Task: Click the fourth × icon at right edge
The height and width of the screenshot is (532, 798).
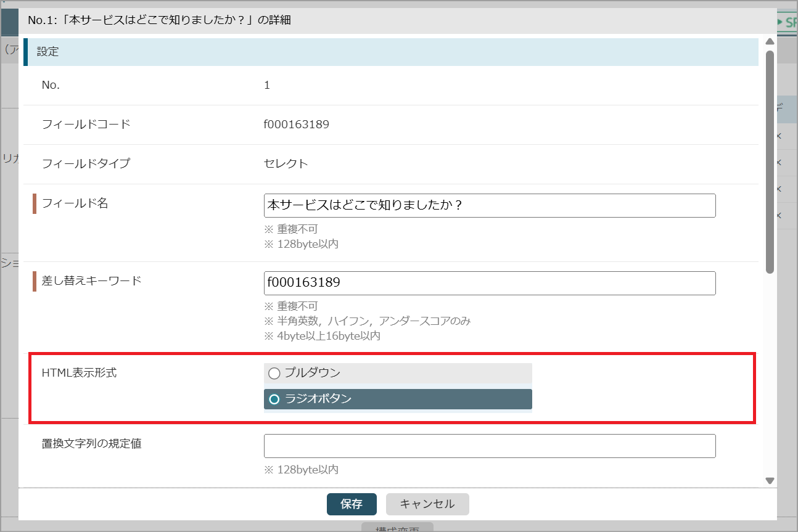Action: click(779, 216)
